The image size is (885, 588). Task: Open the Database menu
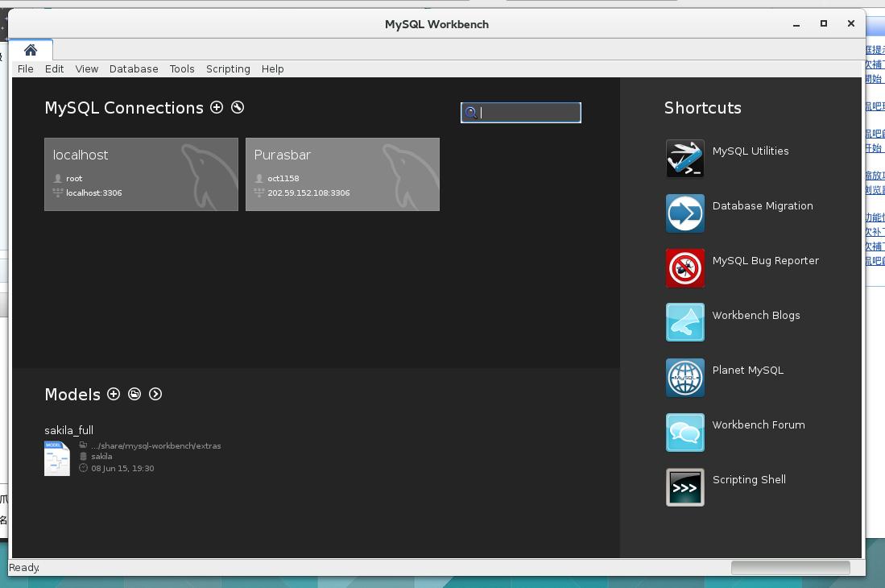tap(134, 68)
